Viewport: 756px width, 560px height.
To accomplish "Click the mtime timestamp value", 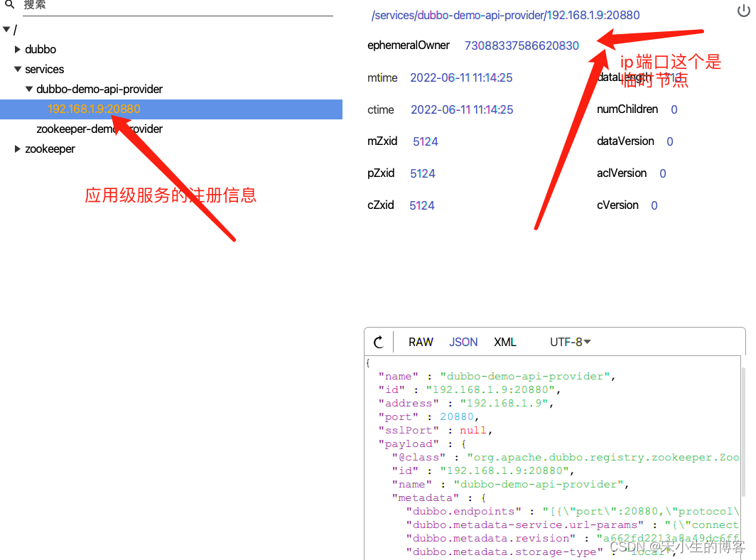I will 461,78.
